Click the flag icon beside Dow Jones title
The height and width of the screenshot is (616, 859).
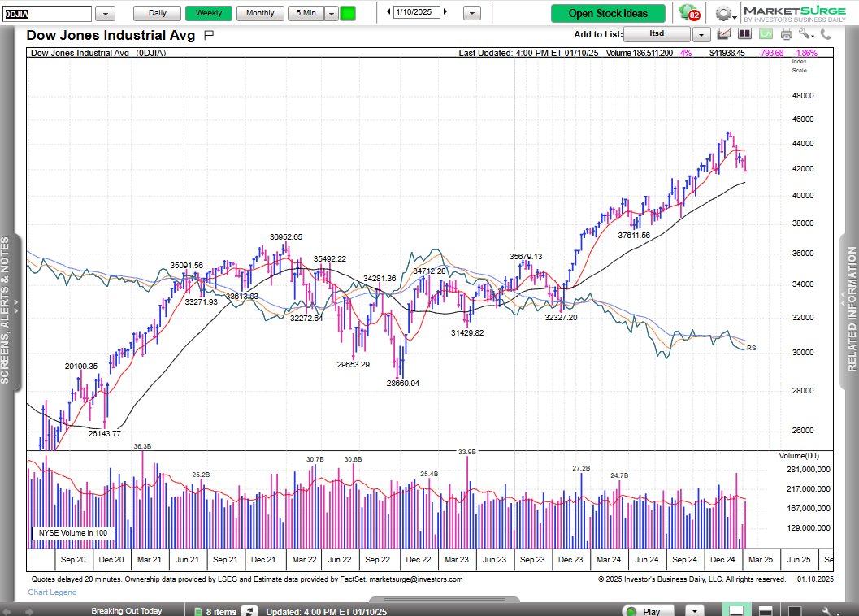click(x=209, y=35)
